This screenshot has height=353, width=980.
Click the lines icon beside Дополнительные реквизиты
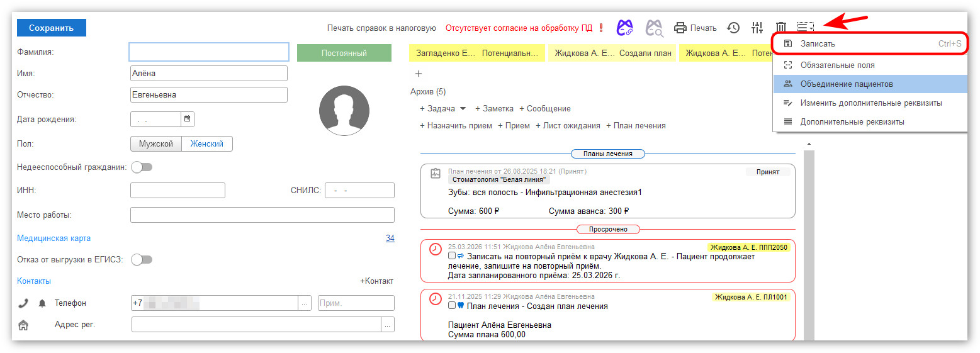click(x=787, y=121)
